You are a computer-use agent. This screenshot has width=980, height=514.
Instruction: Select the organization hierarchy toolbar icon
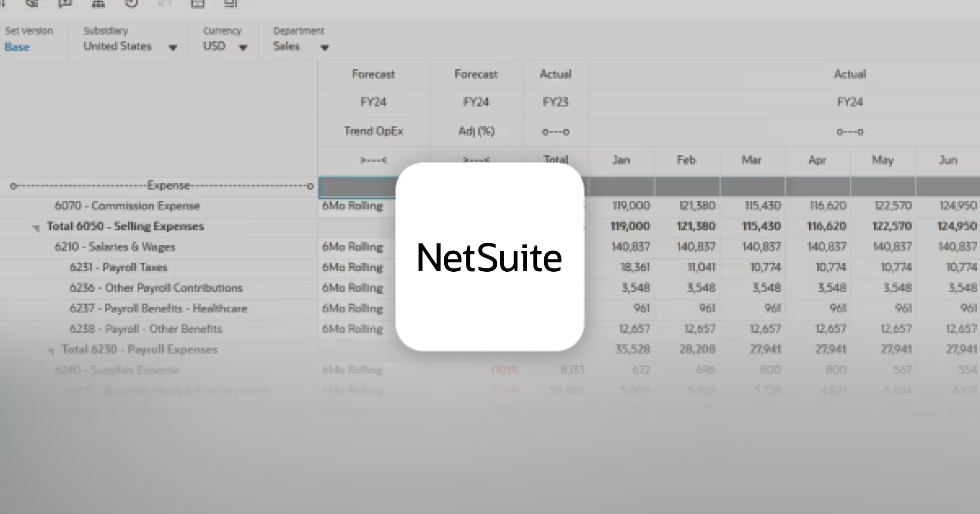[x=98, y=4]
